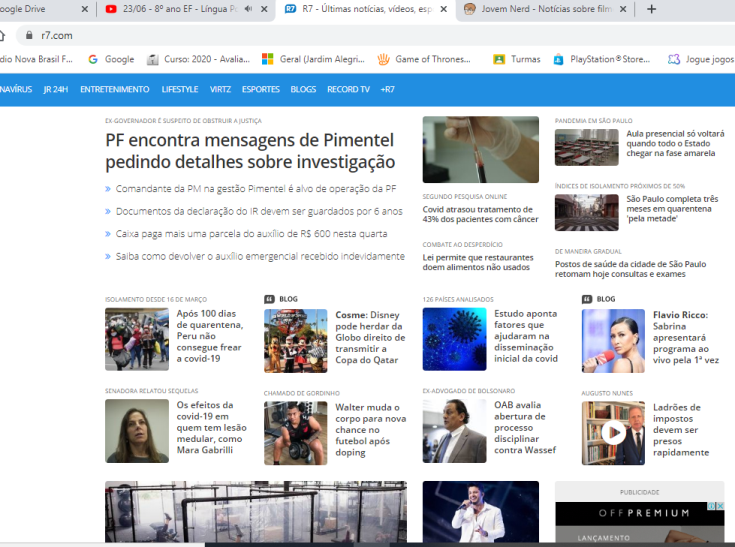Screen dimensions: 735x547
Task: Open the Geral (Jardim Alegri bookmark
Action: (x=314, y=59)
